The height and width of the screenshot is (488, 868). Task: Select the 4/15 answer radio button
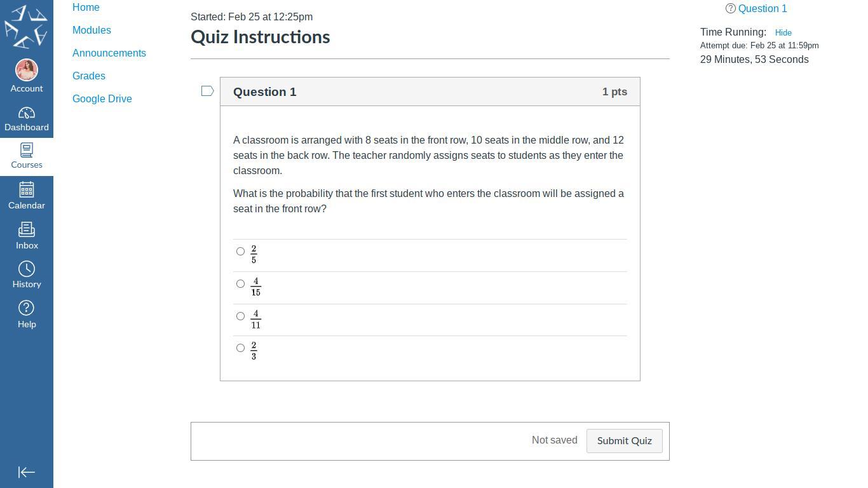point(240,284)
